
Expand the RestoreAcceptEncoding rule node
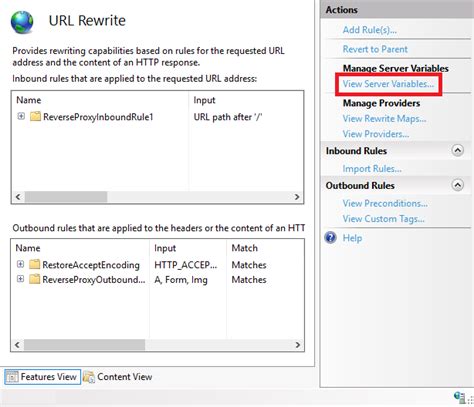[20, 264]
